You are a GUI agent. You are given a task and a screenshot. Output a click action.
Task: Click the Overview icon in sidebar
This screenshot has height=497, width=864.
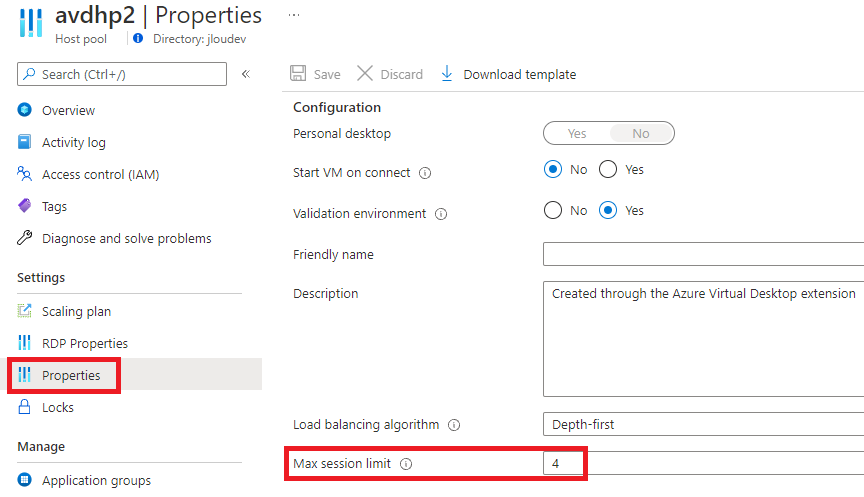click(x=24, y=110)
